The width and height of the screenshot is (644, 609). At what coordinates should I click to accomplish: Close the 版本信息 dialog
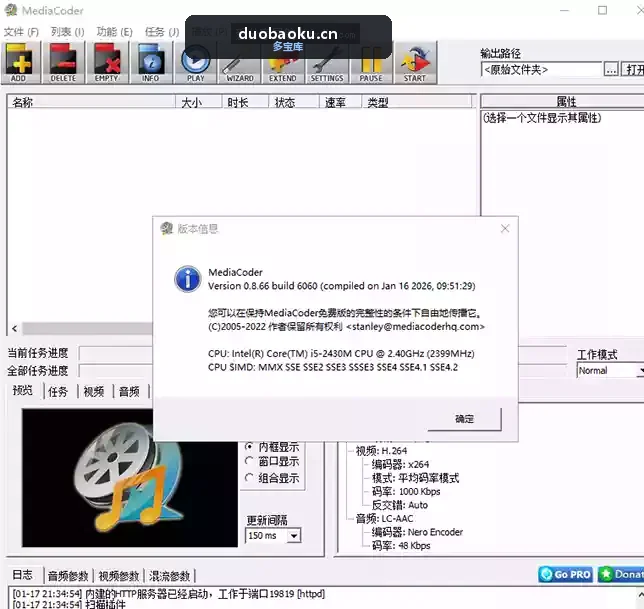click(505, 228)
